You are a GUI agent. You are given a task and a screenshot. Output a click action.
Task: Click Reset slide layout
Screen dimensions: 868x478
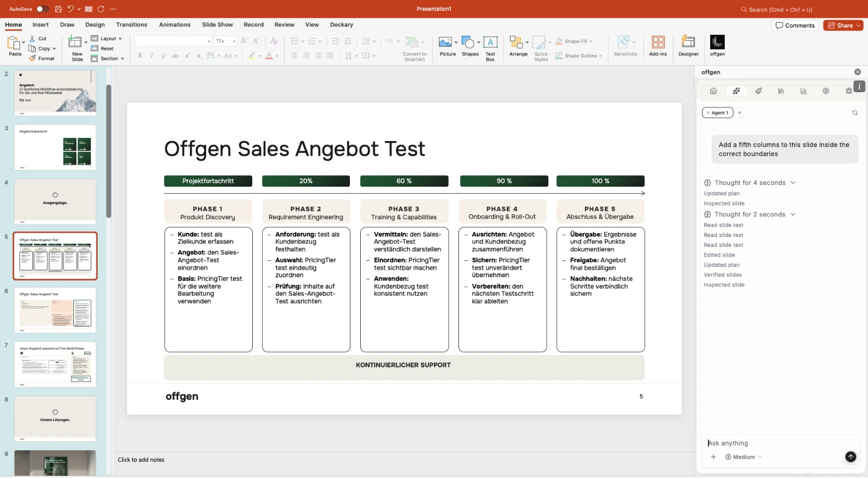click(x=103, y=48)
